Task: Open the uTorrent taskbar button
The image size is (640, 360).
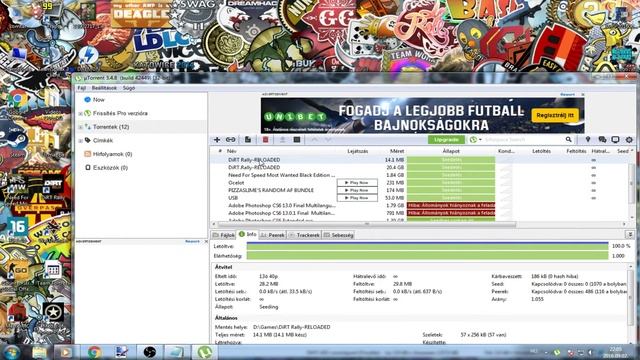Action: pos(204,352)
